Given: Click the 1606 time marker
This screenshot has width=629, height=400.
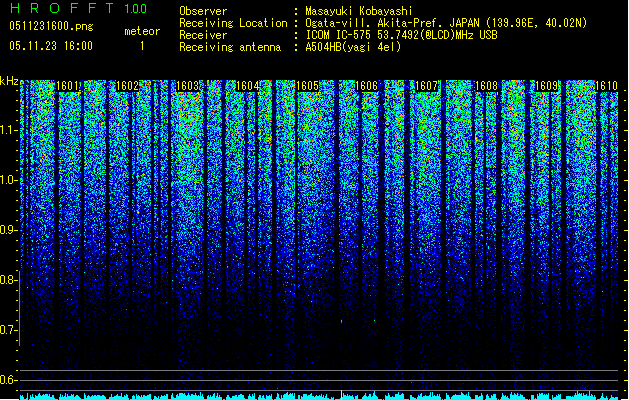Looking at the screenshot, I should point(367,86).
